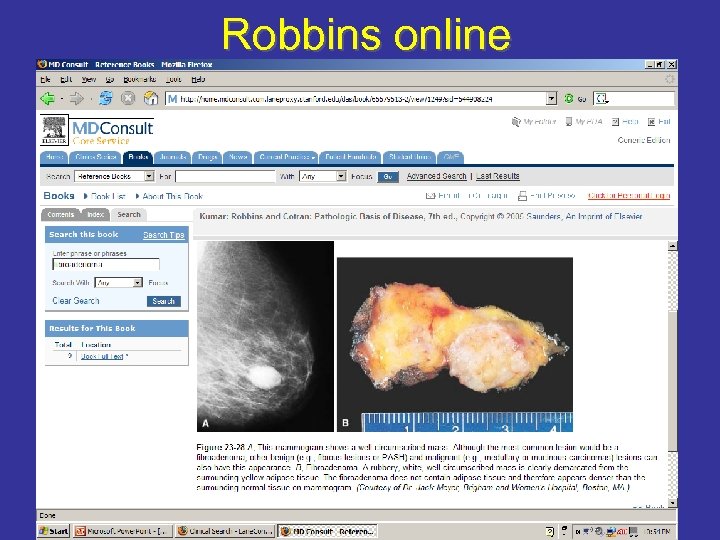Reload the page with the refresh icon
The image size is (720, 540).
click(x=106, y=98)
